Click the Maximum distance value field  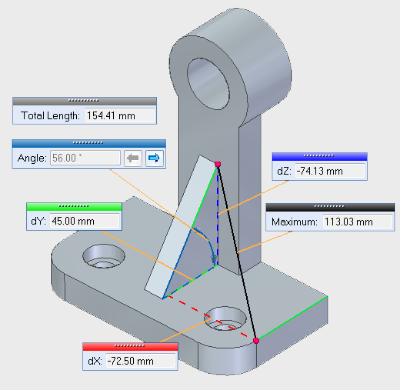357,222
